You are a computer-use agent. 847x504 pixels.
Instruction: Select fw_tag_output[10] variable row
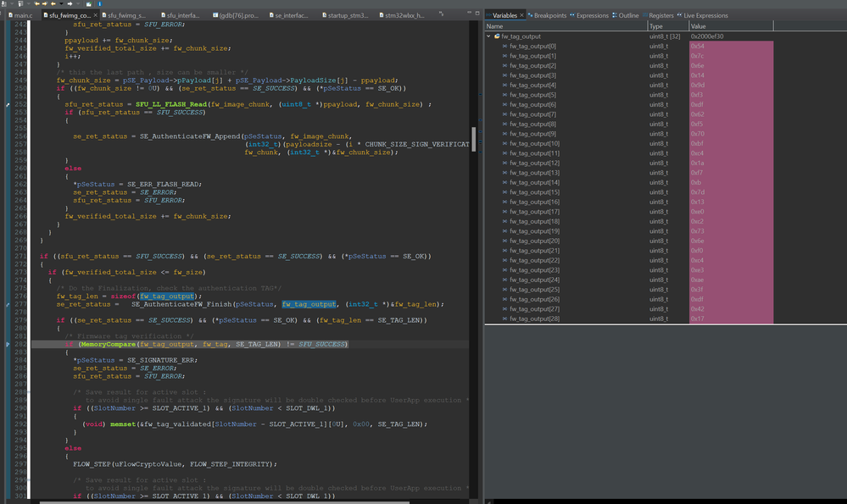(534, 143)
